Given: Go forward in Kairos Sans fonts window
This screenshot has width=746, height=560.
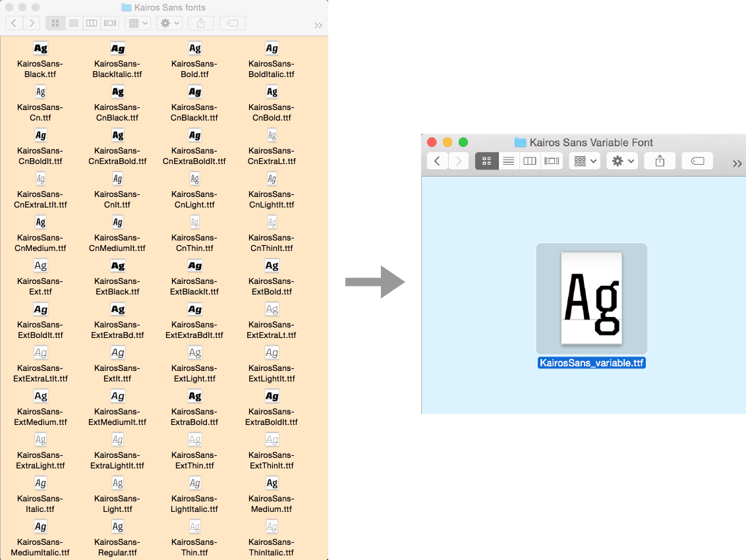Looking at the screenshot, I should coord(32,23).
